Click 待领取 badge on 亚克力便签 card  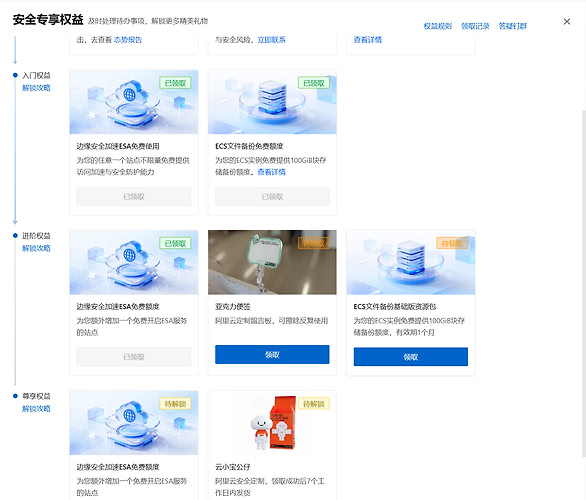point(314,243)
